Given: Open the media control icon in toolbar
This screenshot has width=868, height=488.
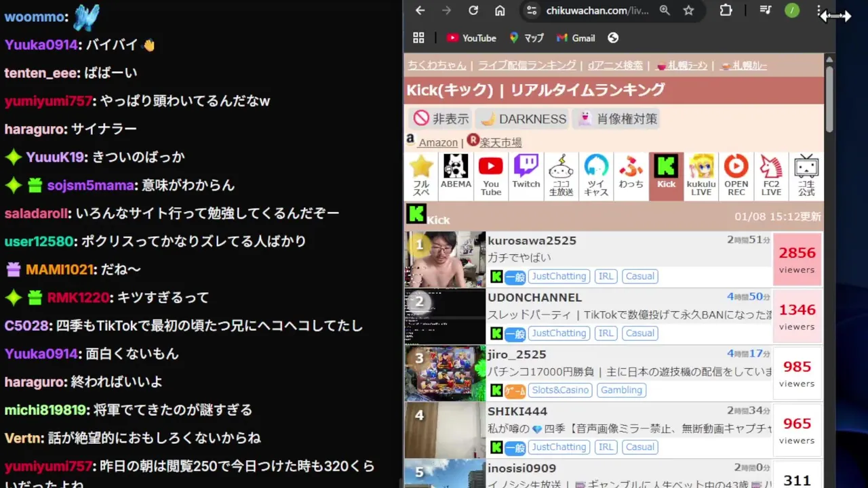Looking at the screenshot, I should (x=765, y=10).
